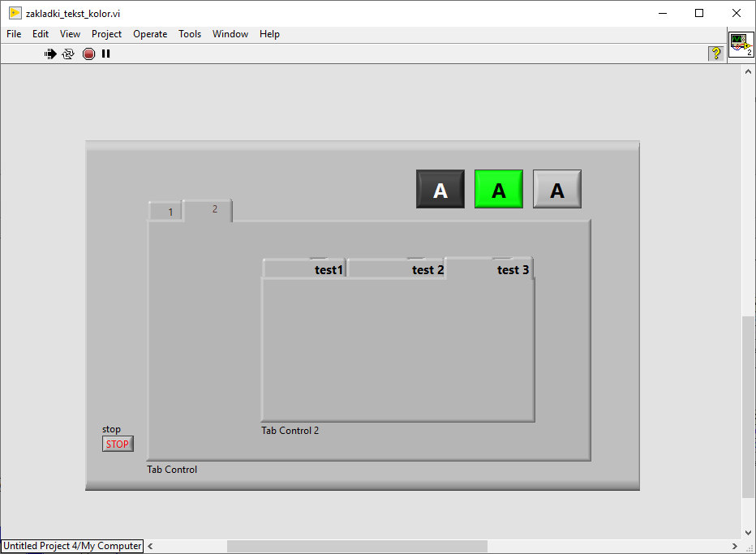
Task: Click the LabVIEW VI title bar icon
Action: pyautogui.click(x=15, y=14)
